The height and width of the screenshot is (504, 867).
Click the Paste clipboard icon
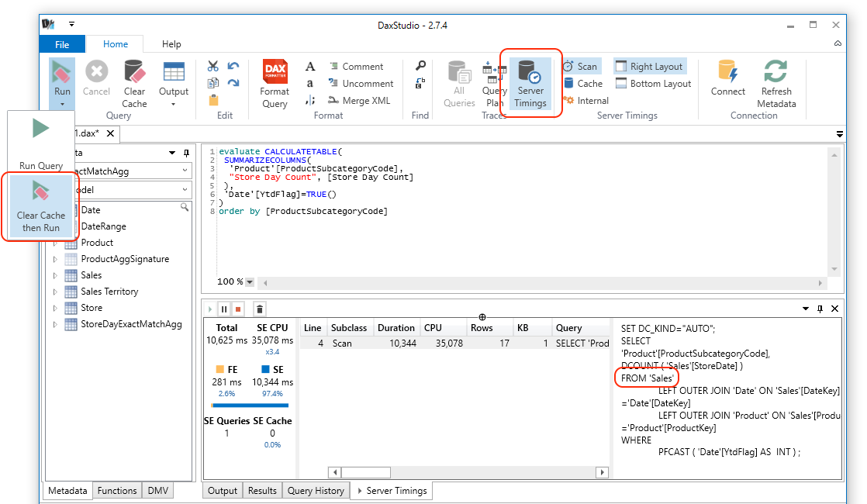tap(213, 100)
